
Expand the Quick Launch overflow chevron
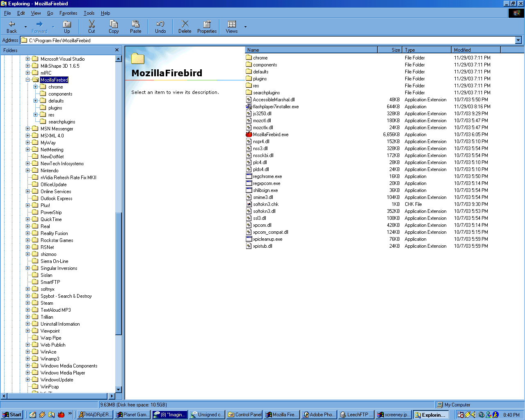coord(70,413)
